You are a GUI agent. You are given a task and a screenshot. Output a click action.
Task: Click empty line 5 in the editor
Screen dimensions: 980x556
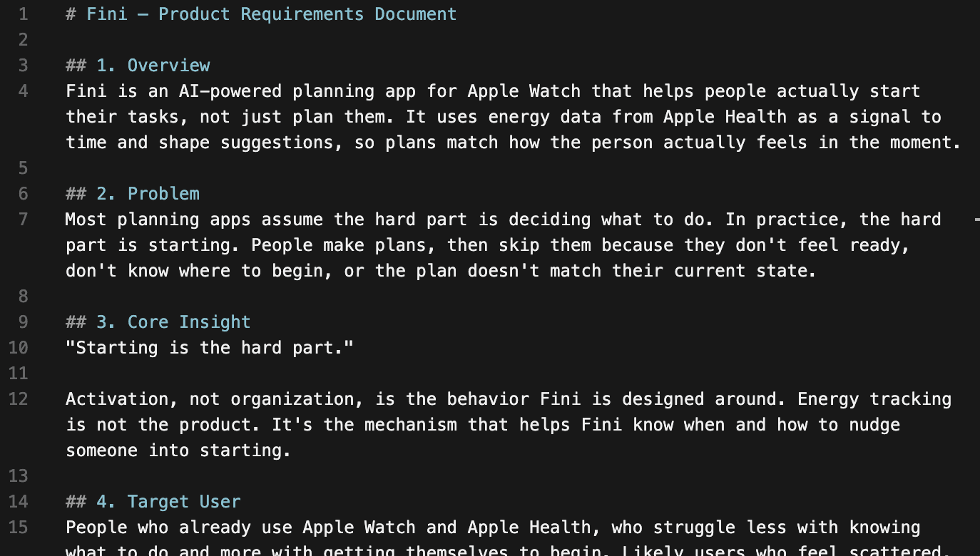499,168
